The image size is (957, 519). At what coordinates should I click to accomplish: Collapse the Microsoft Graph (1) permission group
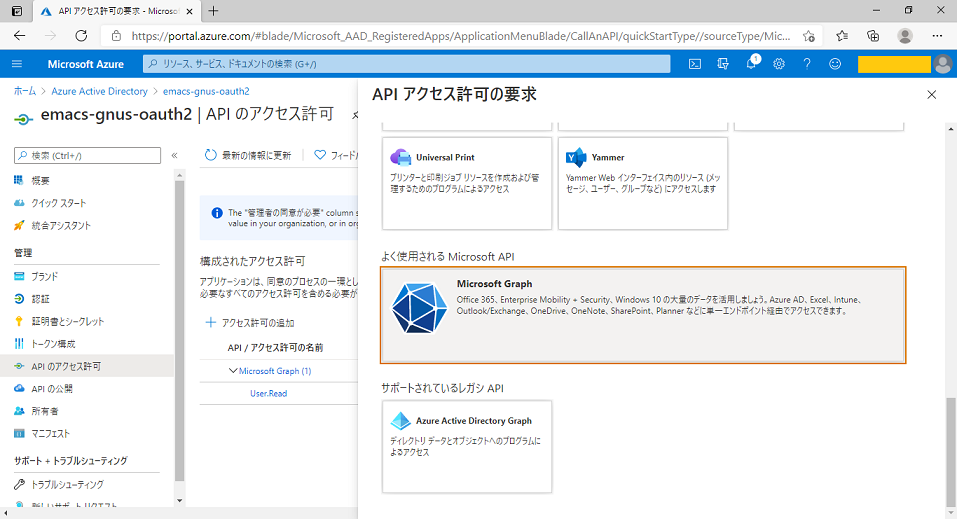click(x=233, y=371)
